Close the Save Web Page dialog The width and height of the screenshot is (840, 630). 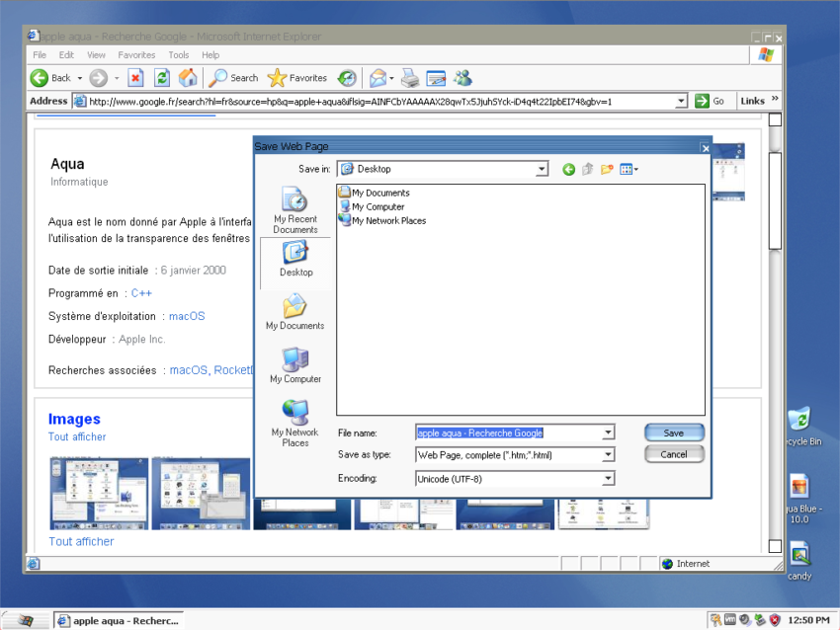(705, 148)
